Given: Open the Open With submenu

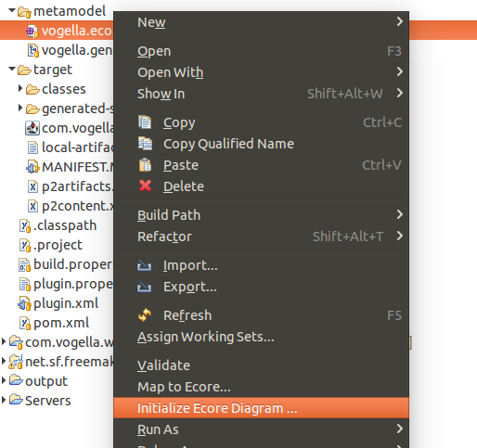Looking at the screenshot, I should pos(261,72).
